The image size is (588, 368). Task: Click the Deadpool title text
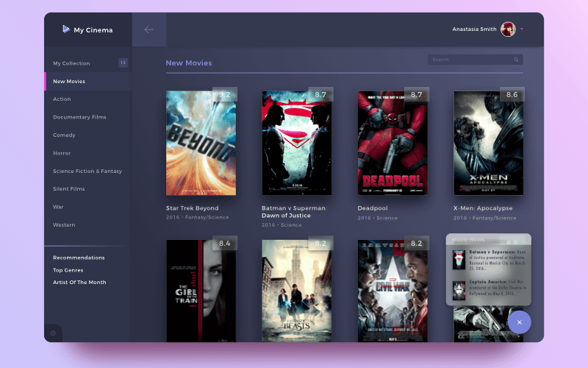[373, 208]
